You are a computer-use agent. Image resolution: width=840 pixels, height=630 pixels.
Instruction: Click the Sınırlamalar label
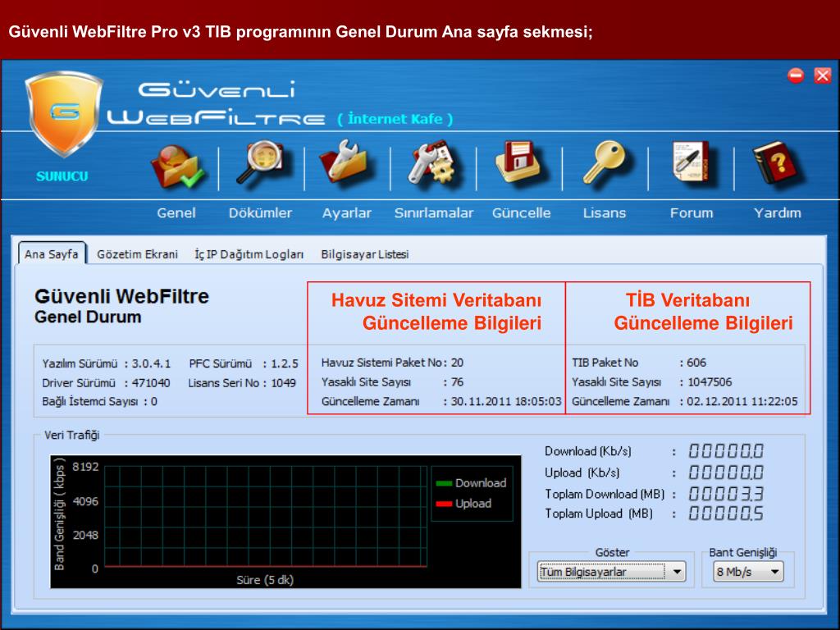(434, 212)
